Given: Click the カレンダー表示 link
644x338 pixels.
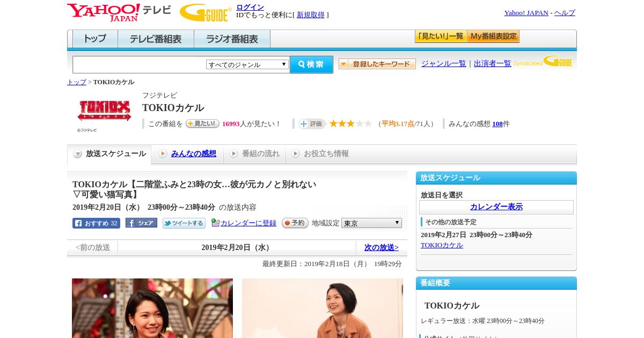Looking at the screenshot, I should 496,207.
